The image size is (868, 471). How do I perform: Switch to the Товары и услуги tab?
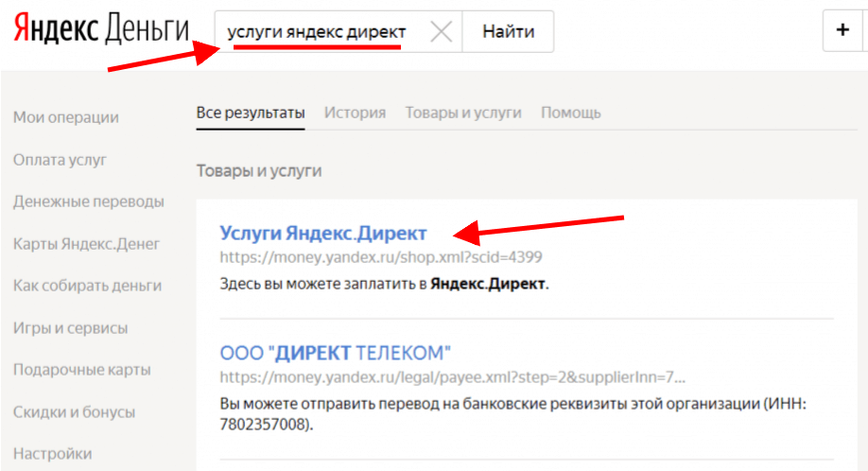click(x=463, y=113)
